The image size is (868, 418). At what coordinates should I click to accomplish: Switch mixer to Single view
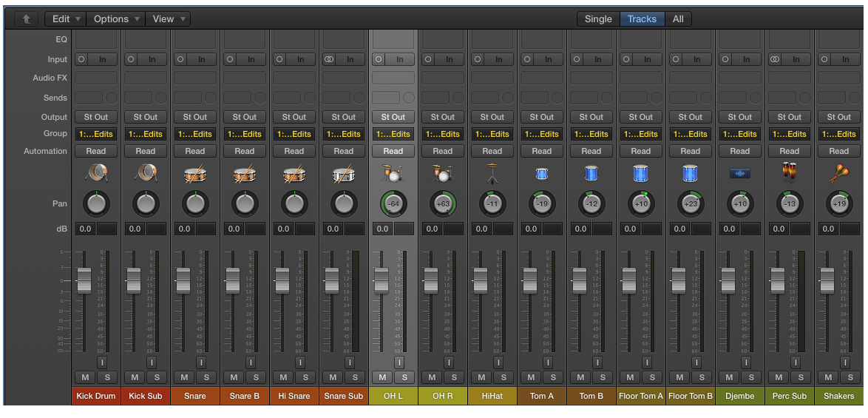click(598, 18)
